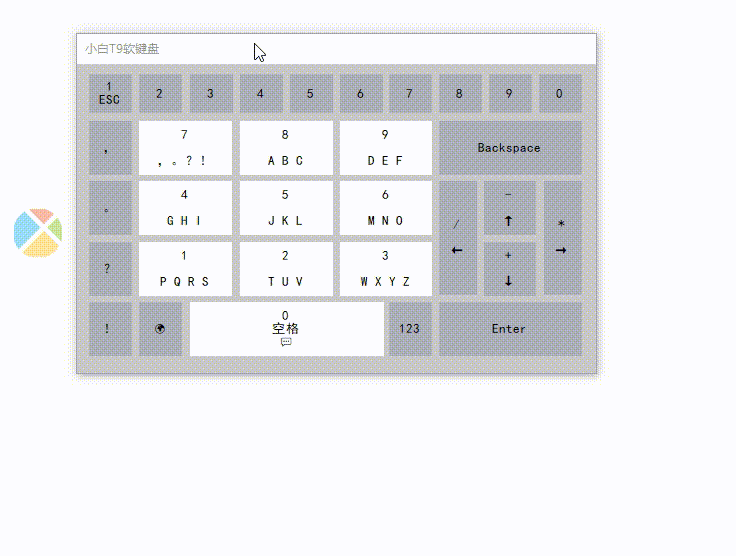This screenshot has width=736, height=556.
Task: Tap the 1 PQRS key
Action: pos(185,269)
